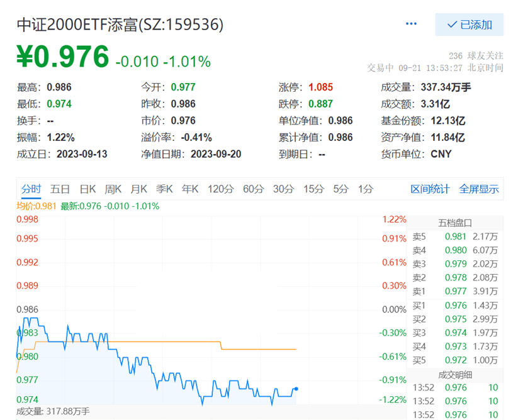Viewport: 523px width, 420px height.
Task: Click the 振幅 amplitude value 1.22%
Action: pos(60,137)
